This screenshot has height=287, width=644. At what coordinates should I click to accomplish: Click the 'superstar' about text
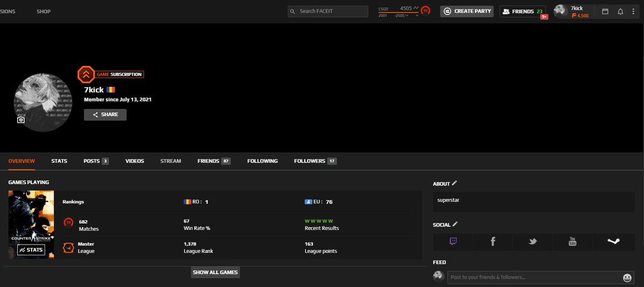pyautogui.click(x=448, y=201)
